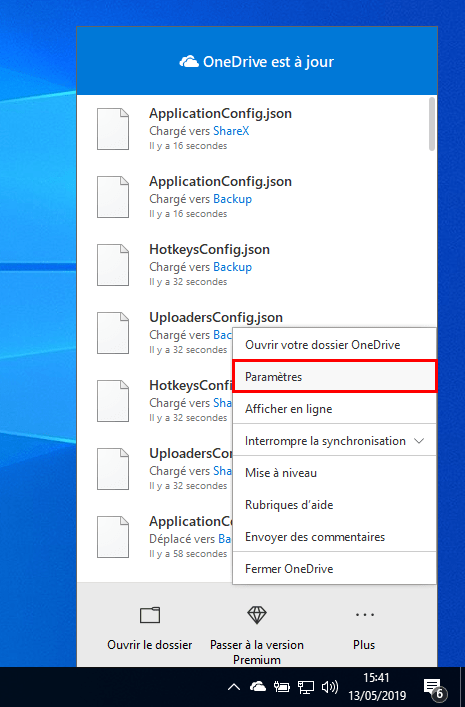
Task: Choose Afficher en ligne menu entry
Action: click(x=334, y=409)
